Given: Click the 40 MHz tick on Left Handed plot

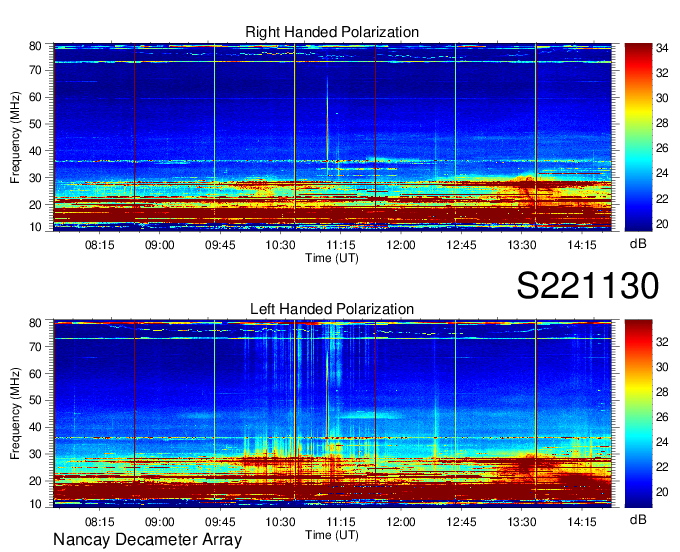Looking at the screenshot, I should point(35,428).
